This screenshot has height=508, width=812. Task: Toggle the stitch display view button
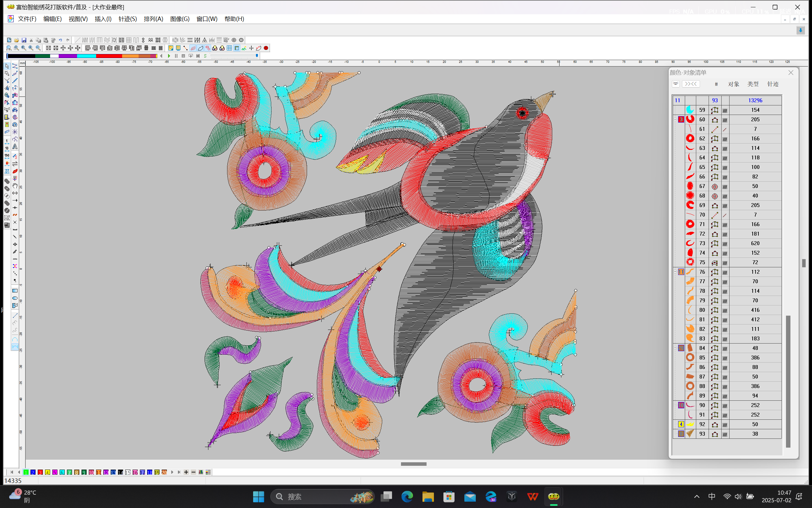[x=193, y=48]
